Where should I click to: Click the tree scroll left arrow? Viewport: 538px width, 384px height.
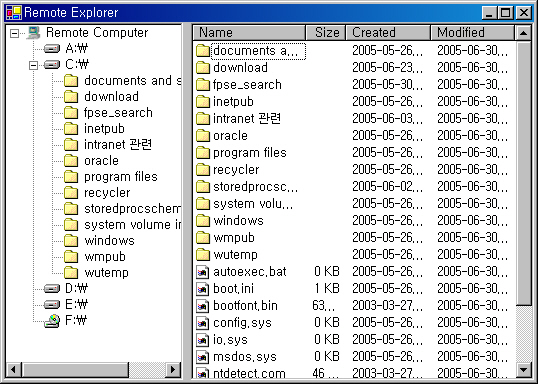click(x=14, y=370)
